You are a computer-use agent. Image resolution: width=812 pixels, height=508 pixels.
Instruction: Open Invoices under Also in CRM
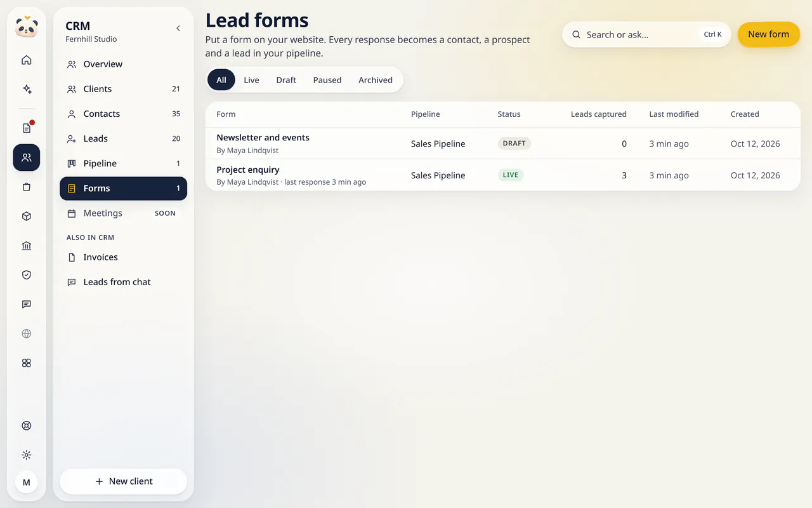pyautogui.click(x=124, y=257)
